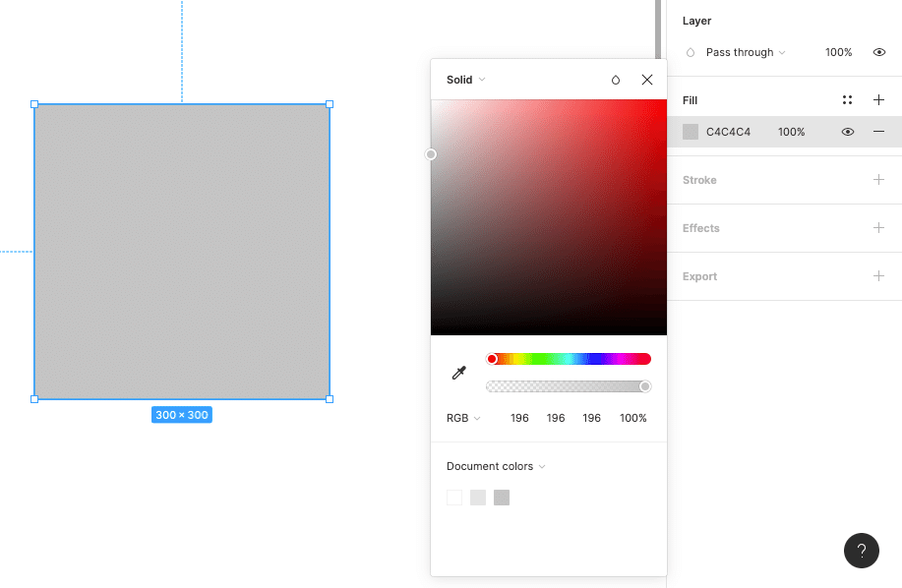902x588 pixels.
Task: Open the help question mark button
Action: coord(861,551)
